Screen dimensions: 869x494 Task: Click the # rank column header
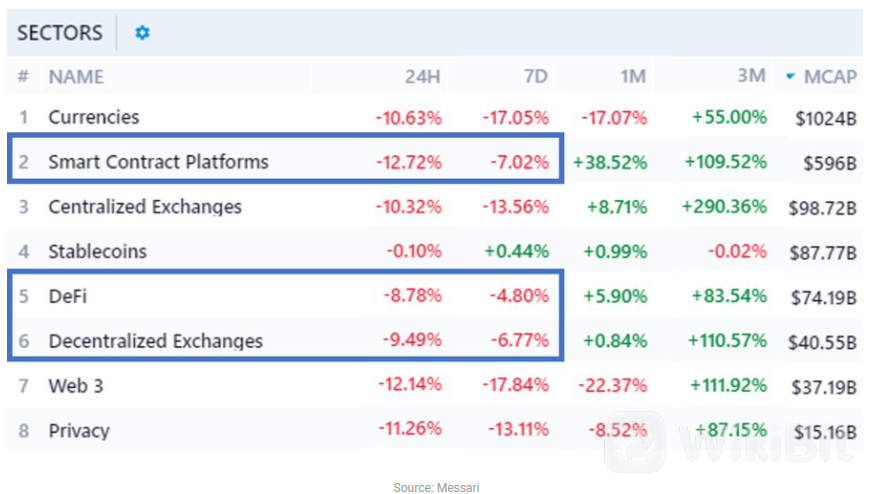(23, 76)
